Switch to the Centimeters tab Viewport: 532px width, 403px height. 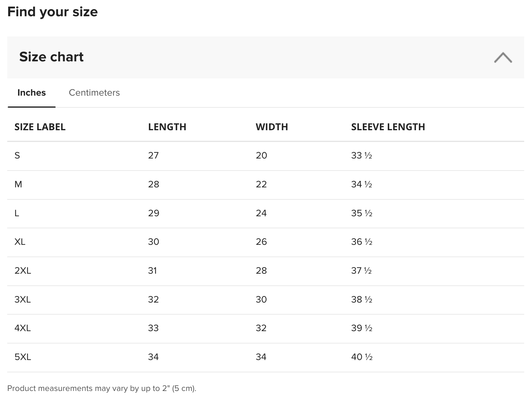pos(94,93)
